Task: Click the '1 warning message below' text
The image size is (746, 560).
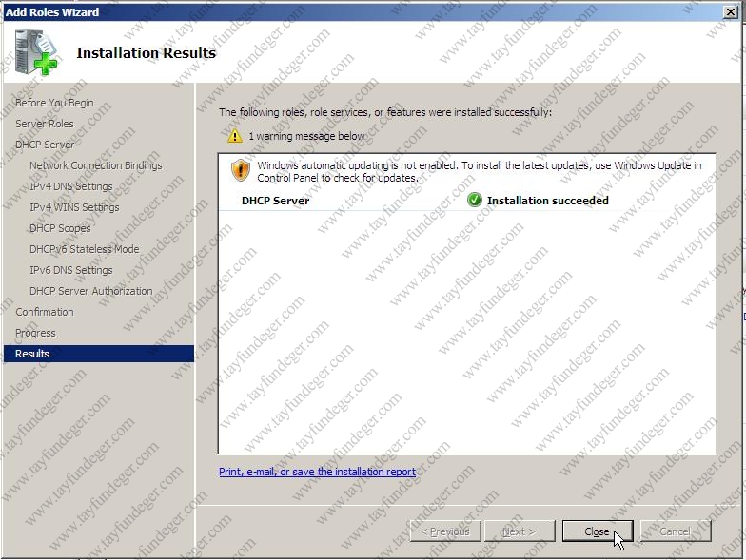Action: tap(306, 136)
